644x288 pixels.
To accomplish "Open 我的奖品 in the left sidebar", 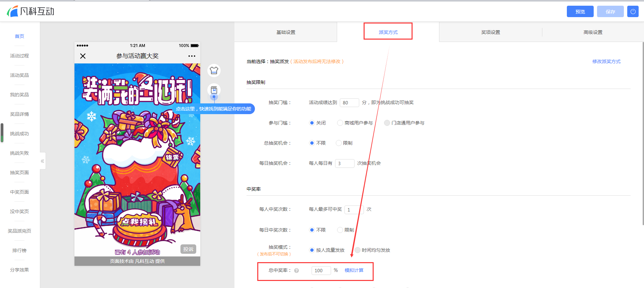I will pyautogui.click(x=19, y=95).
